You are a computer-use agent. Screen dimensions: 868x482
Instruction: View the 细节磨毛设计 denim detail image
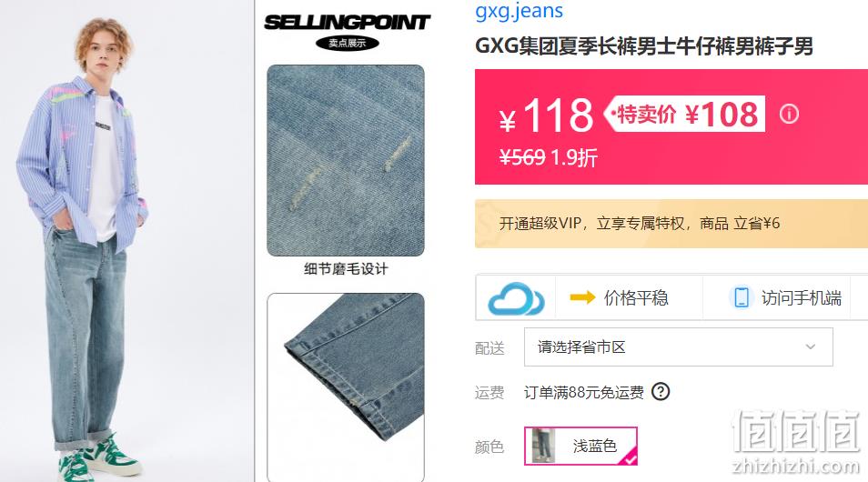346,160
